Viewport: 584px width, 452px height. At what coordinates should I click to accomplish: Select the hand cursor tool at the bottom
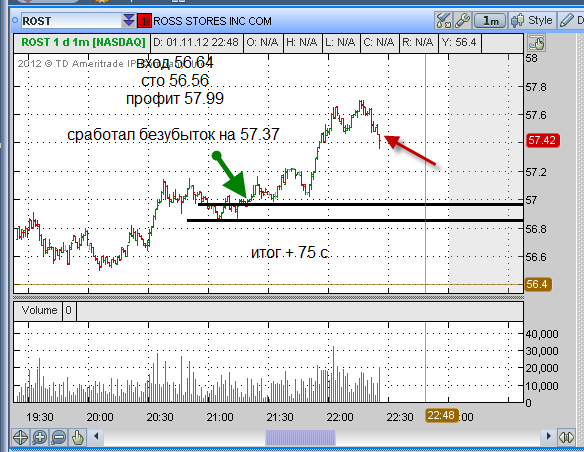coord(77,437)
